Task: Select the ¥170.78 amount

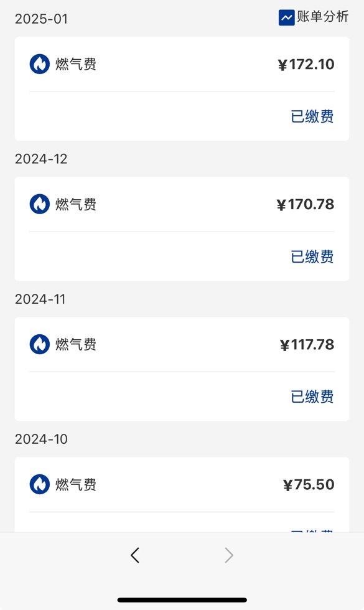Action: [x=306, y=204]
